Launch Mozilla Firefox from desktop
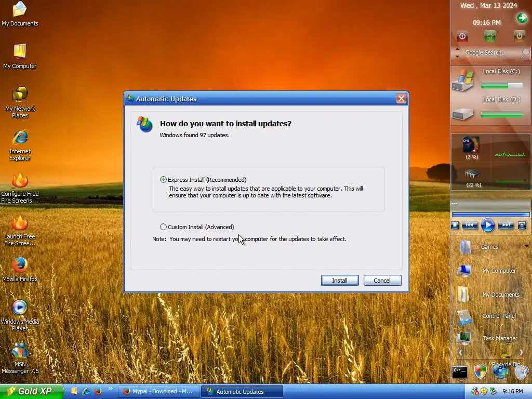The image size is (532, 399). (x=20, y=270)
